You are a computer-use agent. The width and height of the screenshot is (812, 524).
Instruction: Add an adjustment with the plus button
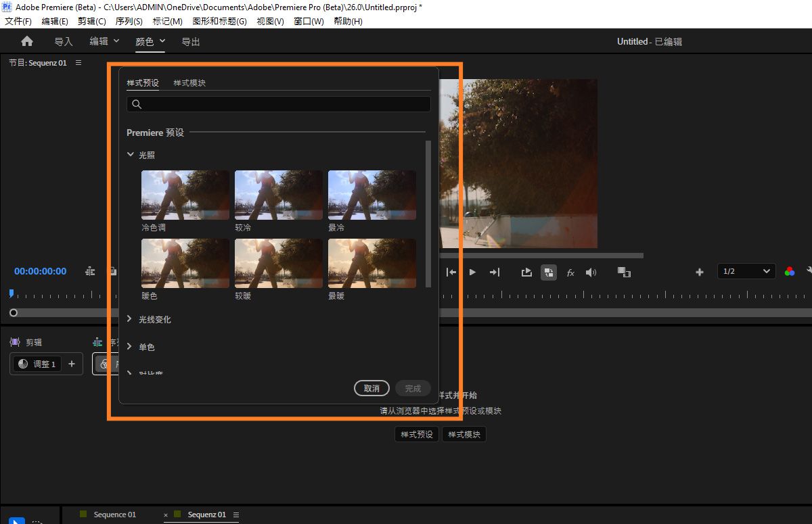coord(72,364)
